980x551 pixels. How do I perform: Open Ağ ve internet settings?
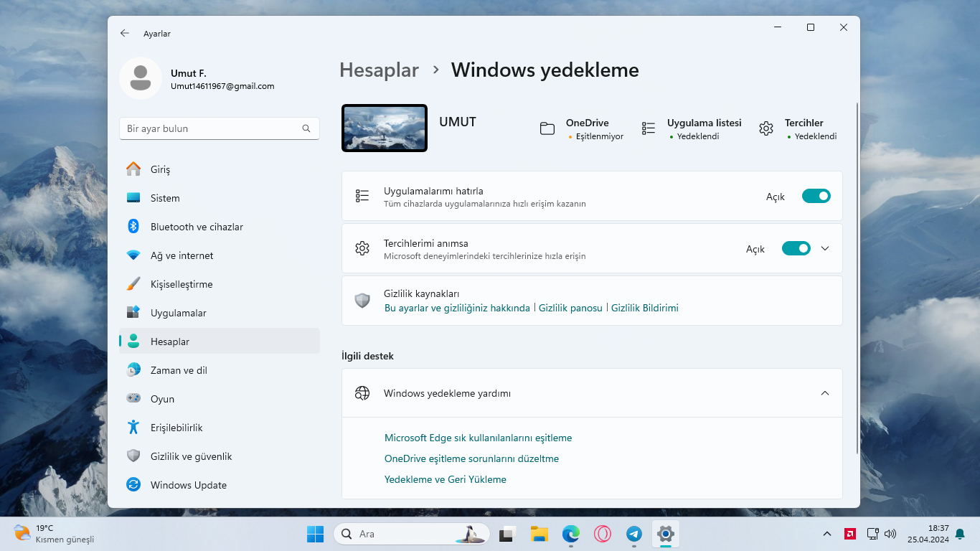point(220,255)
